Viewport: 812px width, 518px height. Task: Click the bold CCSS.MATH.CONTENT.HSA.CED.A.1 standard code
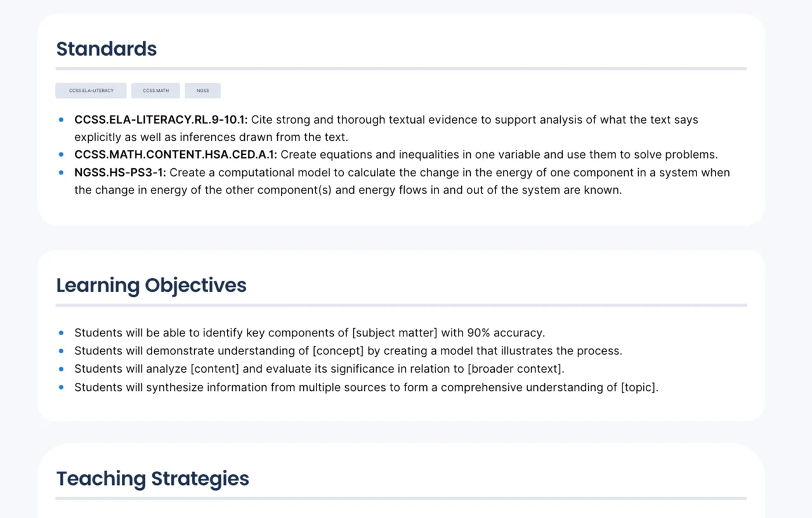(176, 154)
